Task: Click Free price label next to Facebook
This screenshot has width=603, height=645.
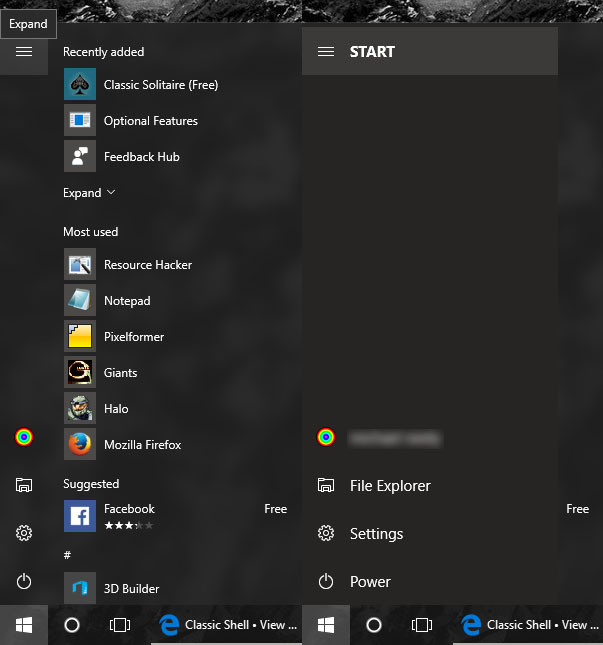Action: tap(276, 509)
